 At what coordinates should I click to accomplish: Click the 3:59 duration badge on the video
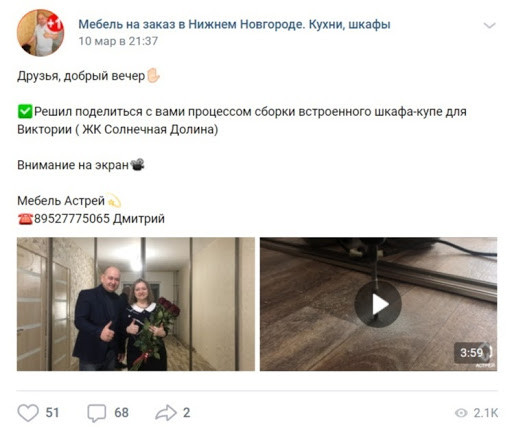coord(474,352)
